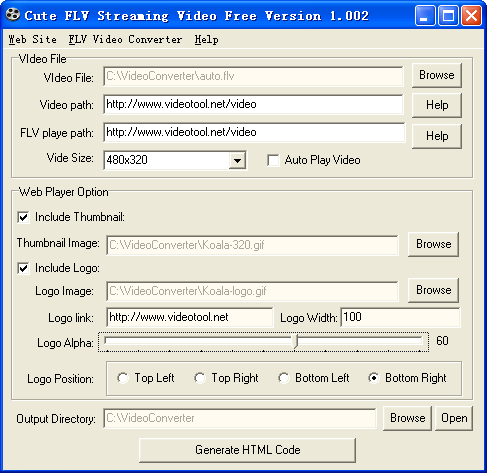Image resolution: width=487 pixels, height=473 pixels.
Task: Open the output directory folder
Action: [454, 418]
